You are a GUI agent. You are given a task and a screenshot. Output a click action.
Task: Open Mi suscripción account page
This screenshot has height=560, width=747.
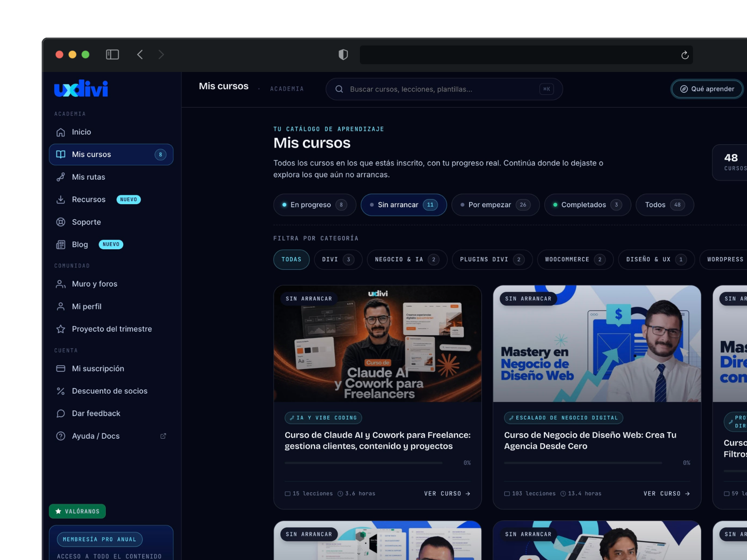(111, 369)
